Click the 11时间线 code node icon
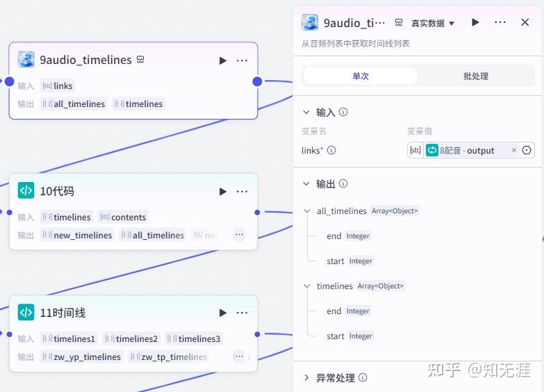The image size is (544, 392). [26, 312]
